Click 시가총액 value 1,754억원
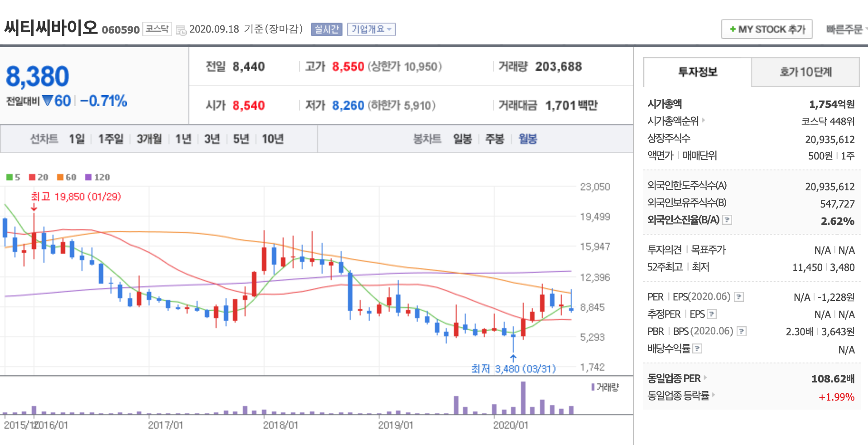This screenshot has width=868, height=445. pos(832,104)
